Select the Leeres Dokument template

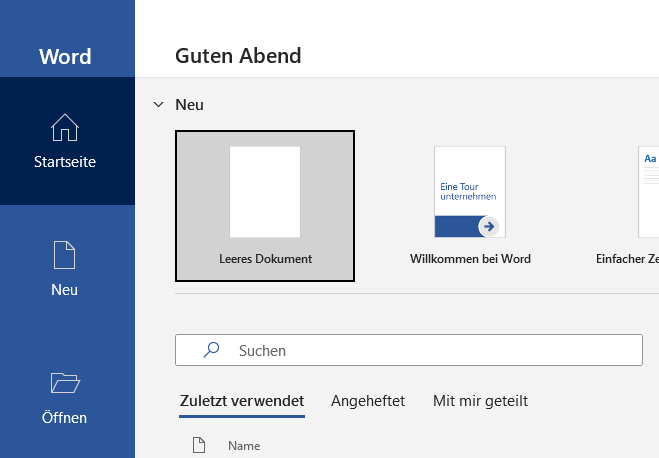tap(265, 206)
